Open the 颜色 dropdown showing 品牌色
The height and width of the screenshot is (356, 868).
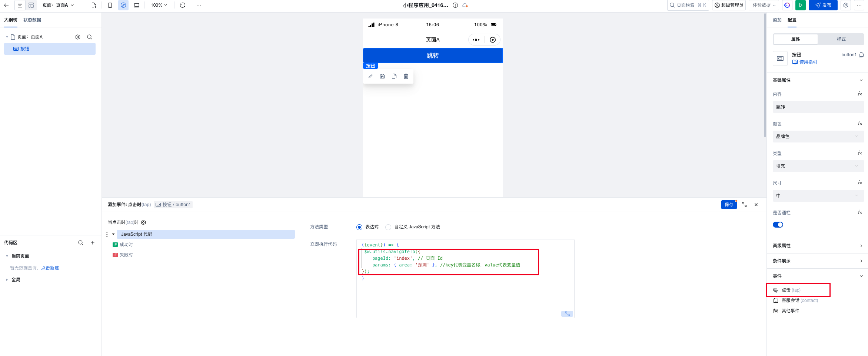coord(818,137)
